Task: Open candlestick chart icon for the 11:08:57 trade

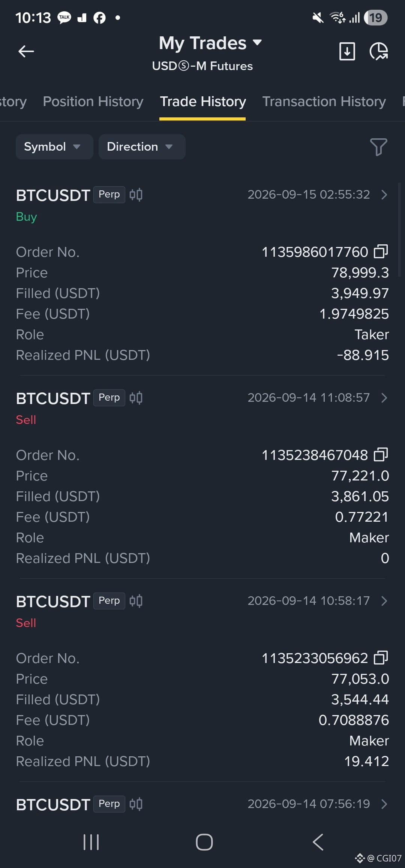Action: [x=136, y=398]
